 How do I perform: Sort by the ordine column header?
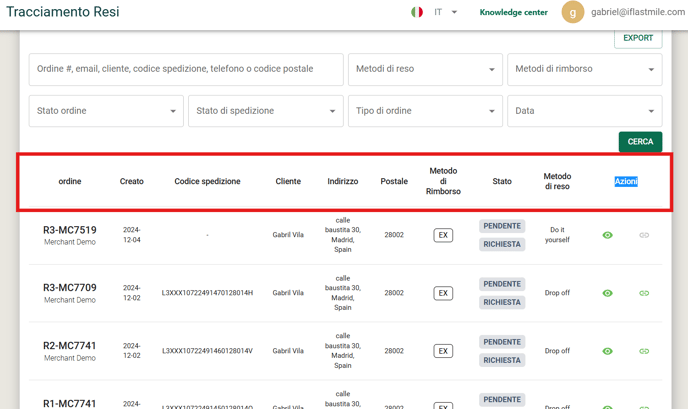point(70,181)
